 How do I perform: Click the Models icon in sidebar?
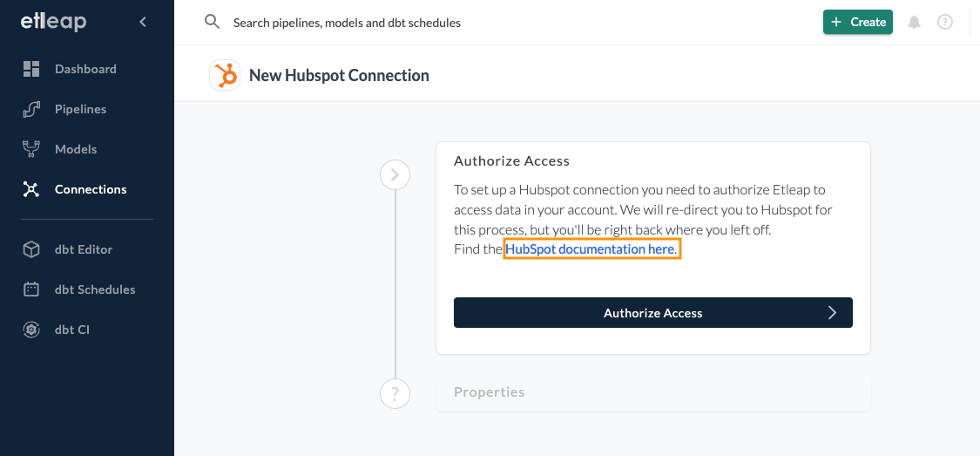(x=31, y=149)
